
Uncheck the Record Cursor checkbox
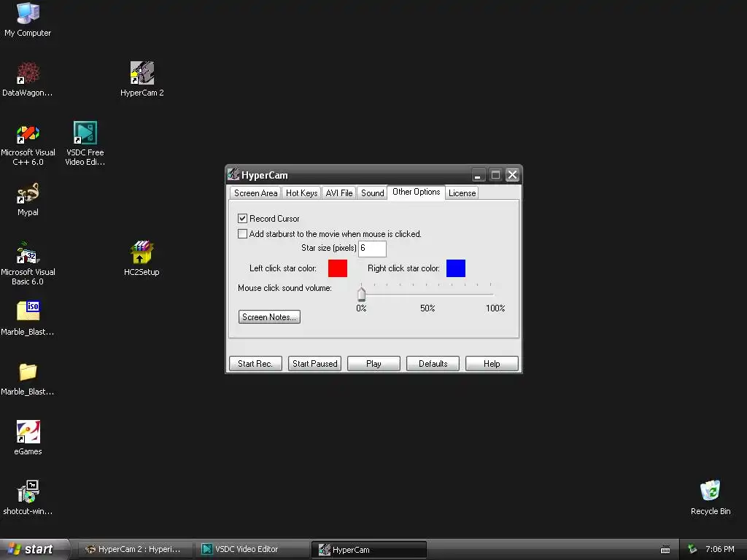242,219
